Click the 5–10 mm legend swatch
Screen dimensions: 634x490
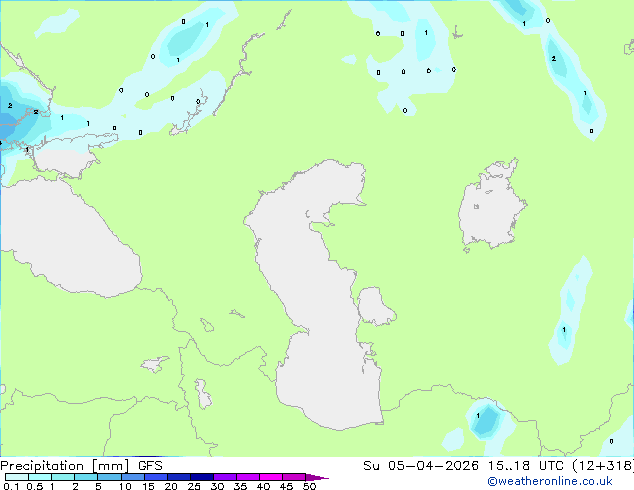pyautogui.click(x=109, y=477)
